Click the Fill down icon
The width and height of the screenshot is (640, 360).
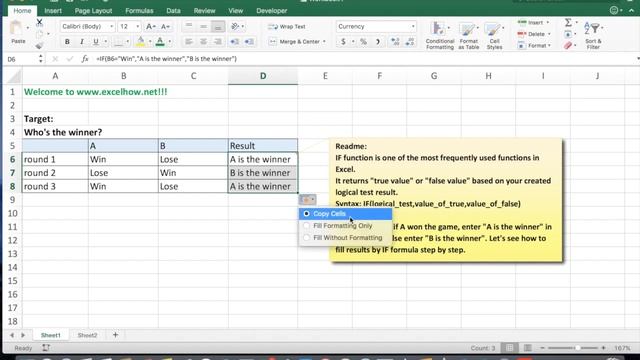(568, 34)
